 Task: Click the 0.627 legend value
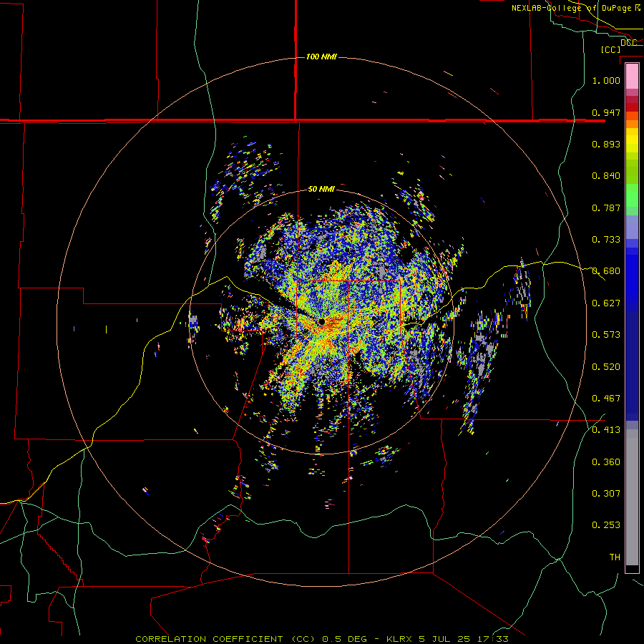click(606, 303)
